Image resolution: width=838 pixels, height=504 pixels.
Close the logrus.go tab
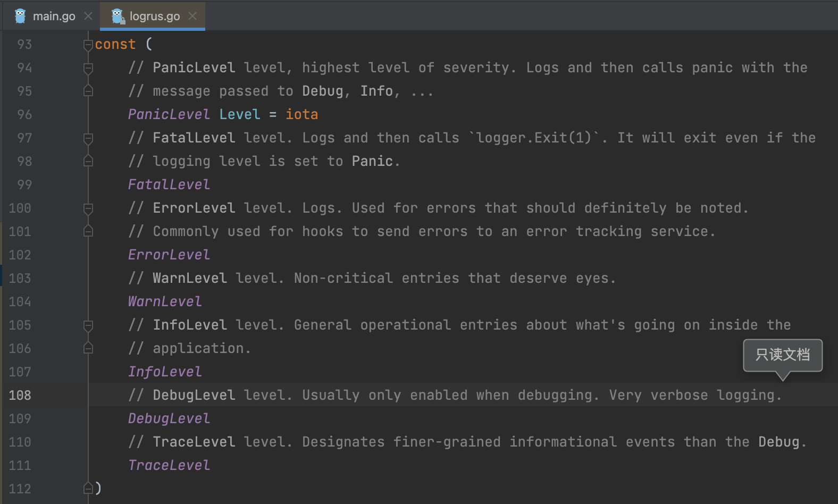192,16
